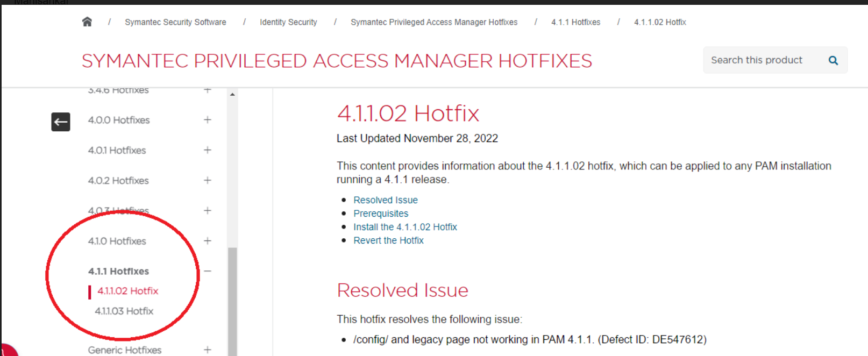Expand 3.4.6 Hotfixes with plus sign
The height and width of the screenshot is (356, 868).
click(x=208, y=90)
